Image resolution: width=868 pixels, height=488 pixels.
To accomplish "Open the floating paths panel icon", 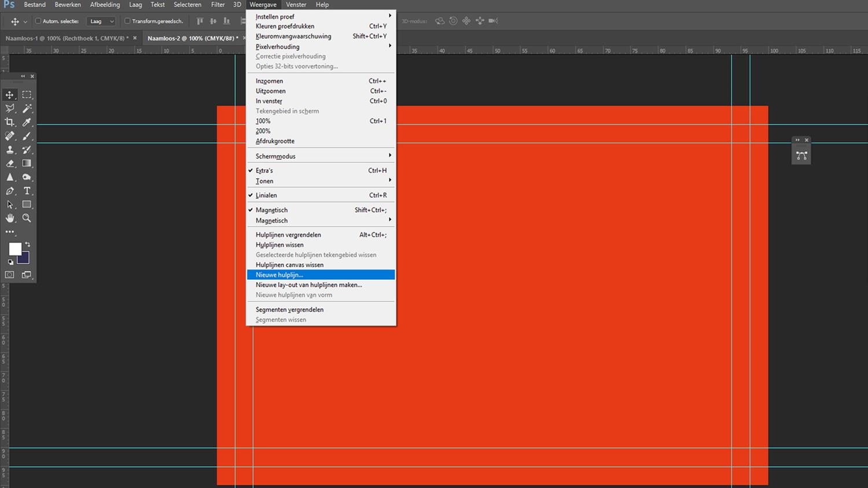I will [x=801, y=156].
